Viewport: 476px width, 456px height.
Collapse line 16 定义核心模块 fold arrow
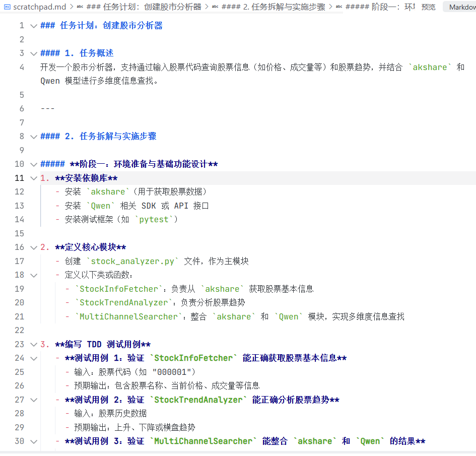[x=34, y=247]
